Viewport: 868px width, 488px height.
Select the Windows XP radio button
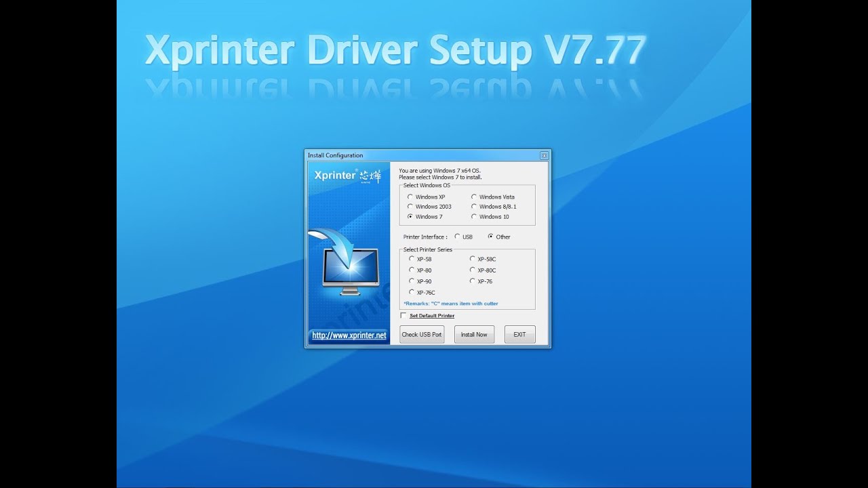coord(410,197)
